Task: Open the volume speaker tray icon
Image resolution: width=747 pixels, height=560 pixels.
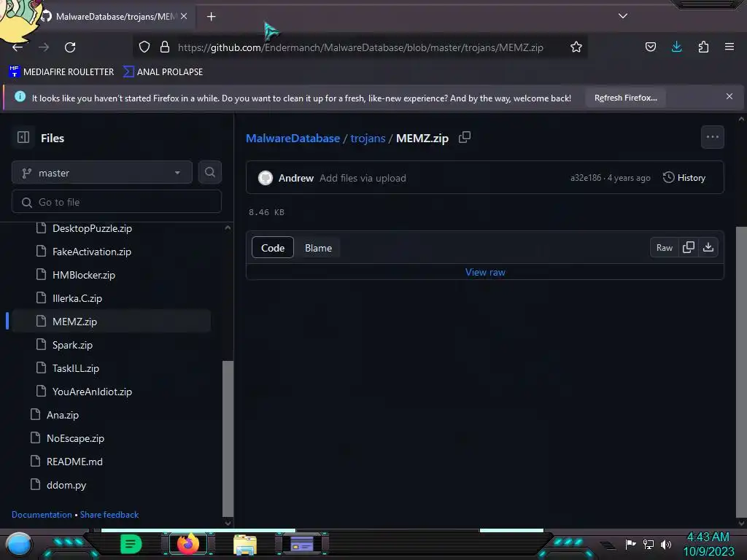Action: pyautogui.click(x=665, y=544)
